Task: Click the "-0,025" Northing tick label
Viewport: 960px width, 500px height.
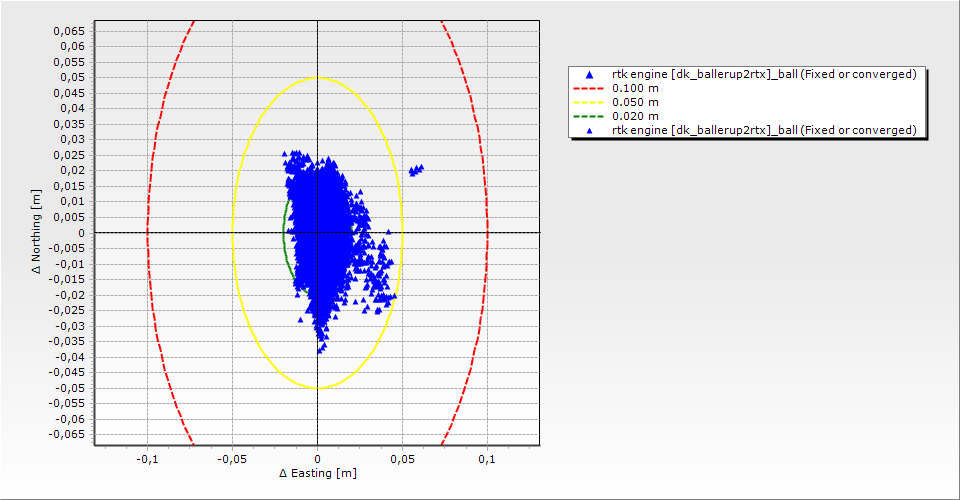Action: pyautogui.click(x=67, y=310)
